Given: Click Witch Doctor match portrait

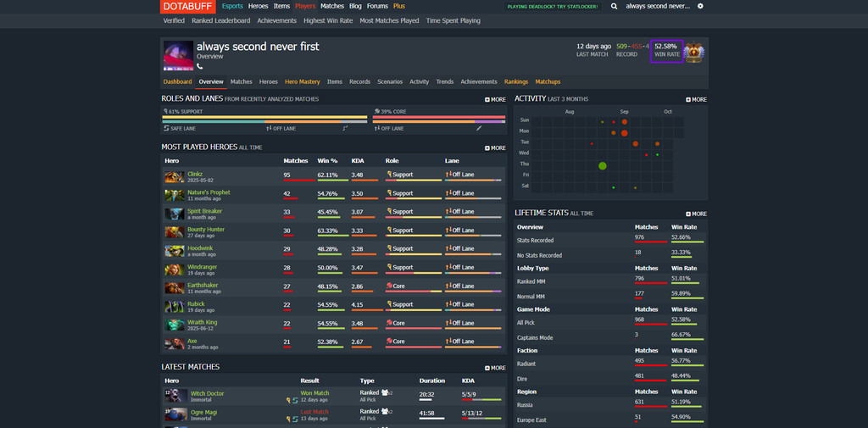Looking at the screenshot, I should point(176,396).
